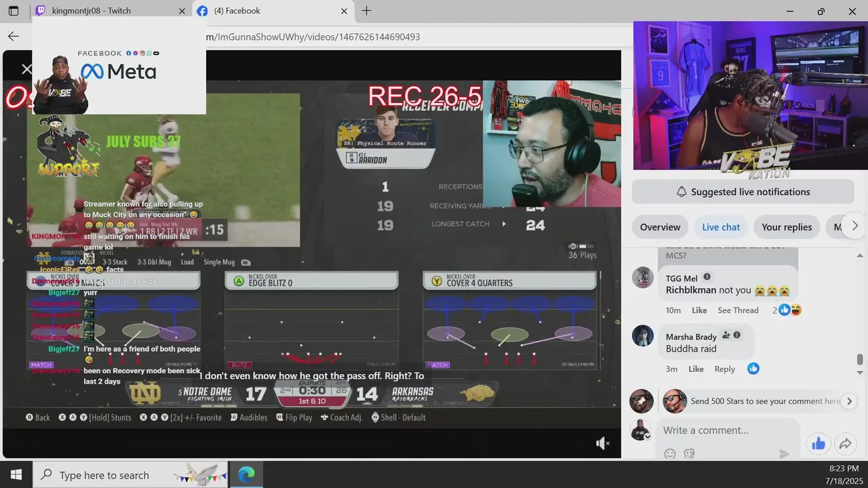Open the Your replies tab
The height and width of the screenshot is (488, 868).
point(787,227)
